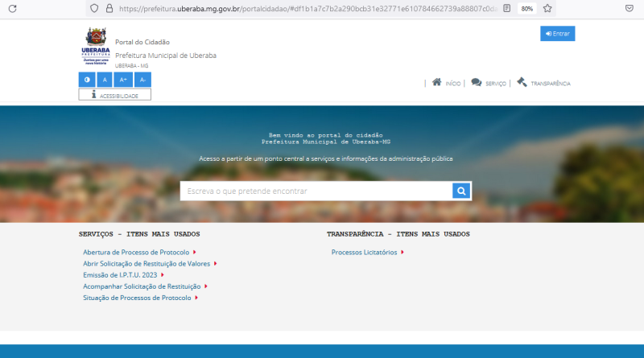Reload the page with the browser refresh icon

12,8
